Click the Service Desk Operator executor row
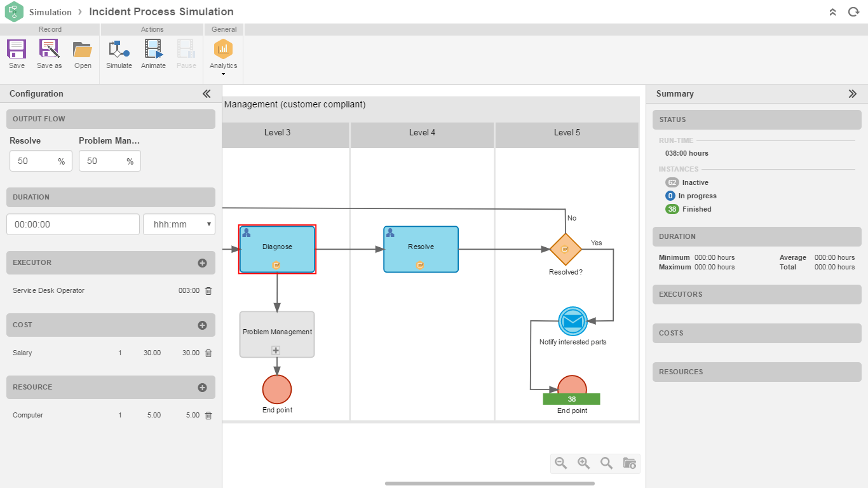Screen dimensions: 868x488 point(111,290)
